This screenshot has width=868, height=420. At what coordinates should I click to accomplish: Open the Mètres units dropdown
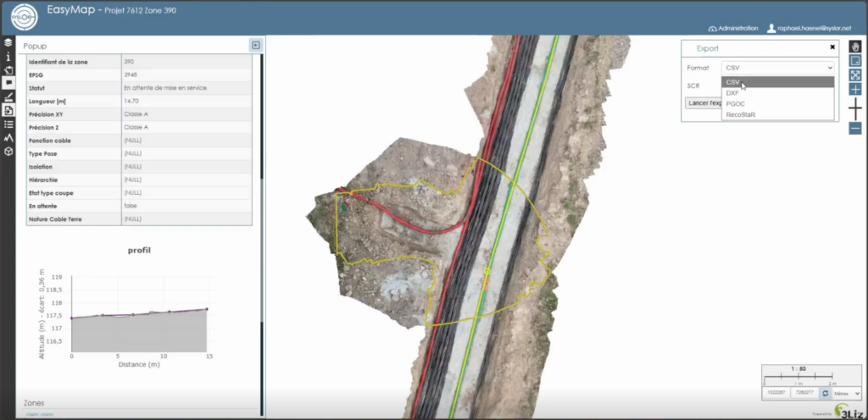point(847,394)
